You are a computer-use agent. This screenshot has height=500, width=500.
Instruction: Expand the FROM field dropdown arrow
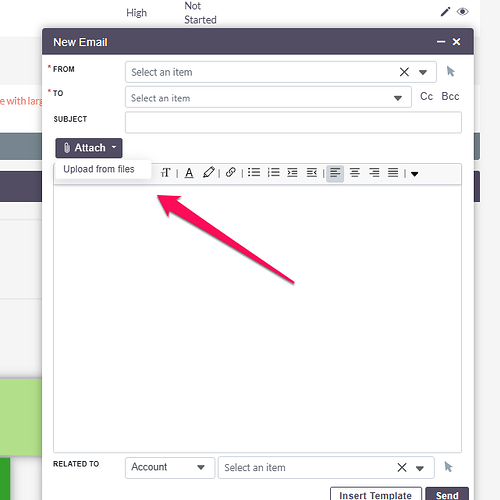point(423,72)
